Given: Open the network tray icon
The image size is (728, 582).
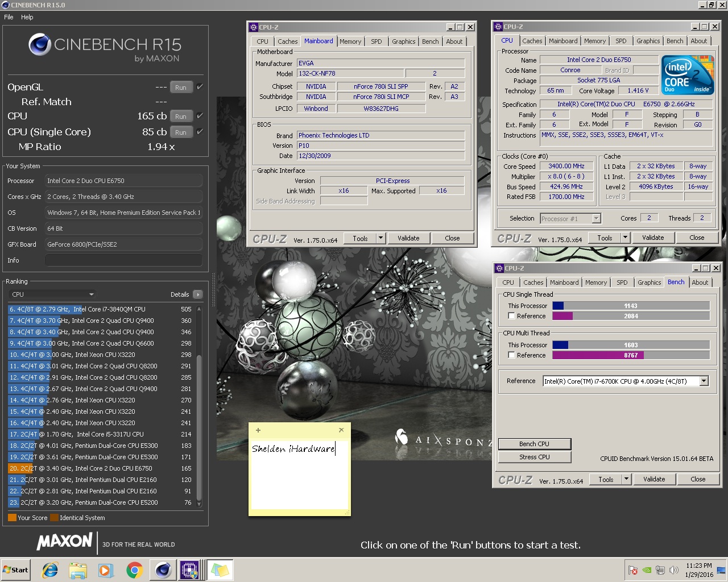Looking at the screenshot, I should coord(660,570).
